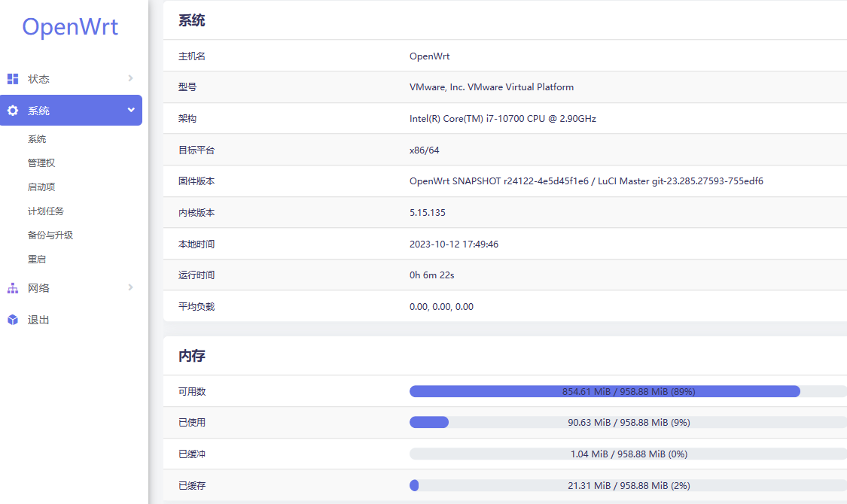This screenshot has height=504, width=847.
Task: Expand the 状态 menu chevron
Action: [130, 78]
